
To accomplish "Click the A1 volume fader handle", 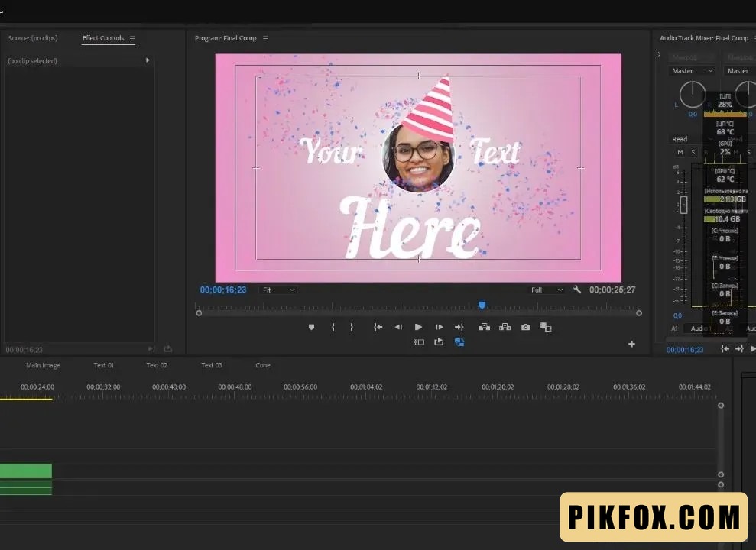I will [683, 205].
